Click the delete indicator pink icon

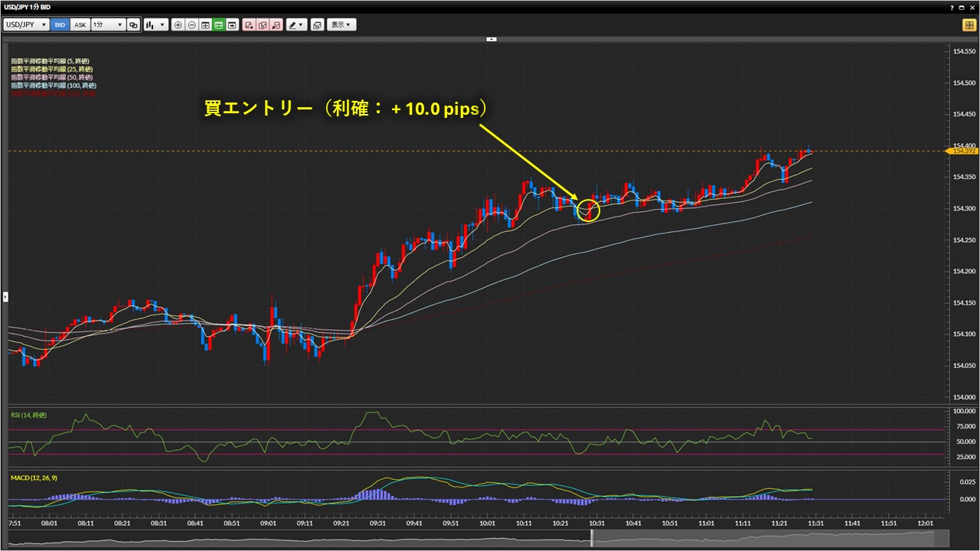coord(276,24)
